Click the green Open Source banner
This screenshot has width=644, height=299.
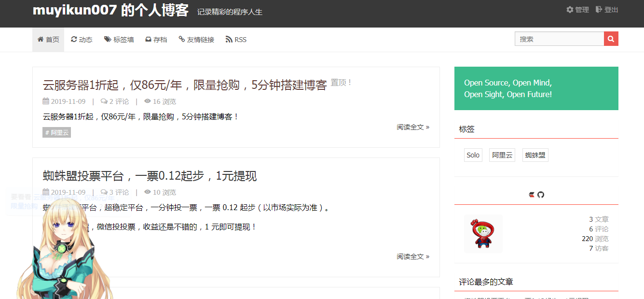click(x=536, y=88)
